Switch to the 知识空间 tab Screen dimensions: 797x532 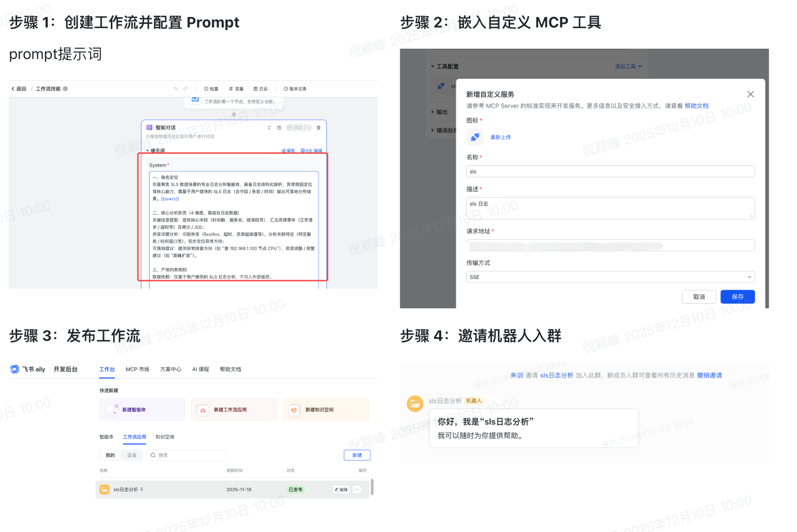(x=165, y=437)
